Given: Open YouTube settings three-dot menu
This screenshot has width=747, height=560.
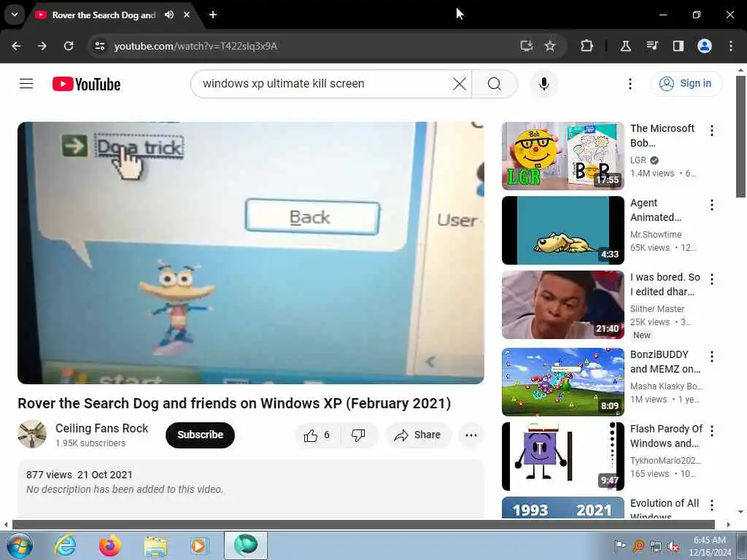Looking at the screenshot, I should [630, 84].
